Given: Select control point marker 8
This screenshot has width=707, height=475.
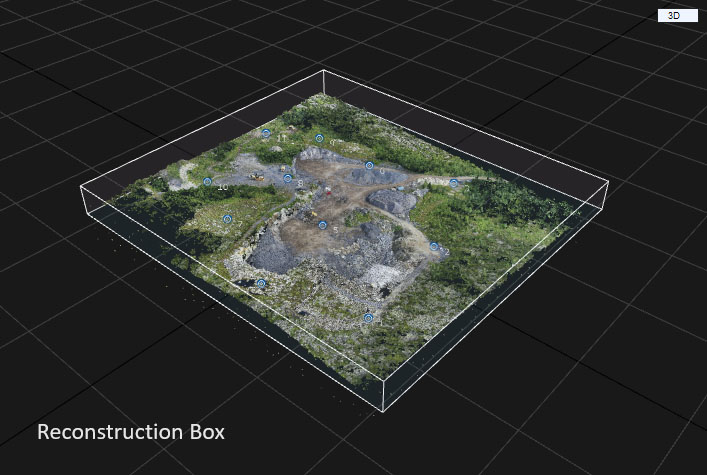Looking at the screenshot, I should point(288,178).
